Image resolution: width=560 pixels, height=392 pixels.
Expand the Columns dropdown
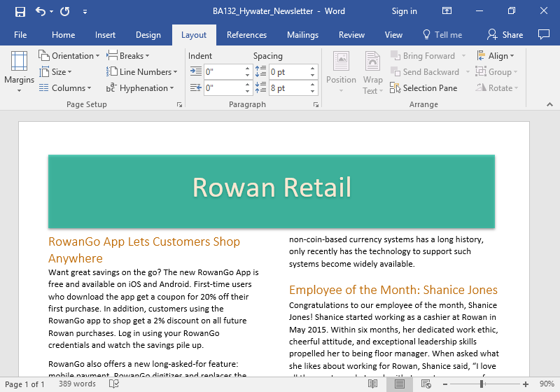tap(65, 88)
